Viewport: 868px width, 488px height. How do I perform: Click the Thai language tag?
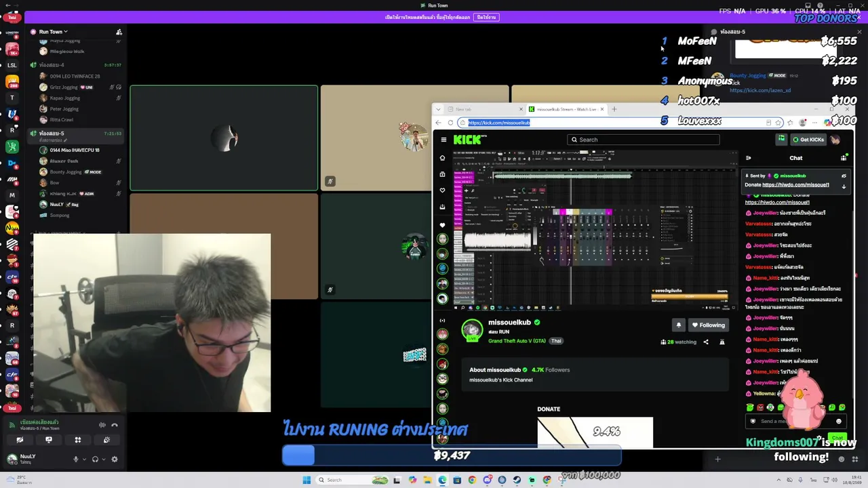click(556, 341)
